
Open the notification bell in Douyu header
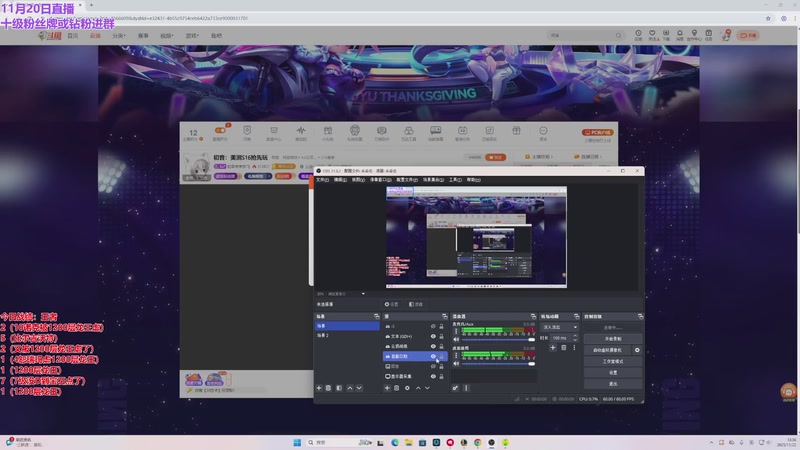(x=680, y=33)
